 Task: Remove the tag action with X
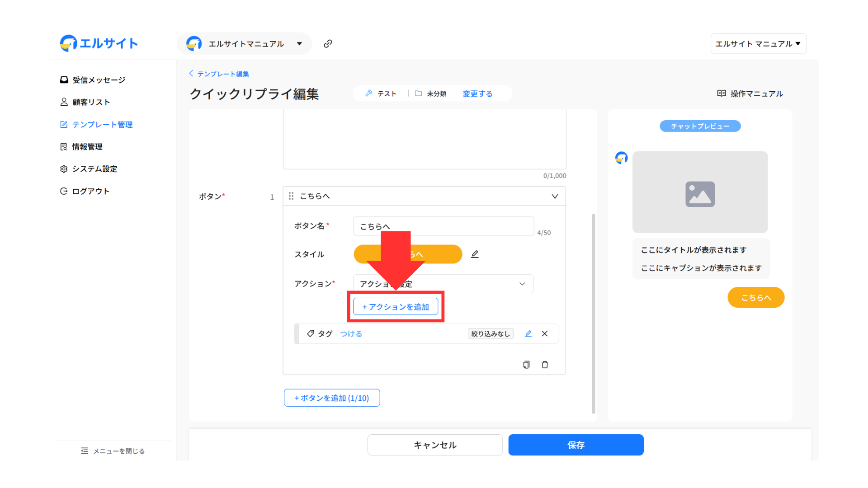click(x=545, y=333)
